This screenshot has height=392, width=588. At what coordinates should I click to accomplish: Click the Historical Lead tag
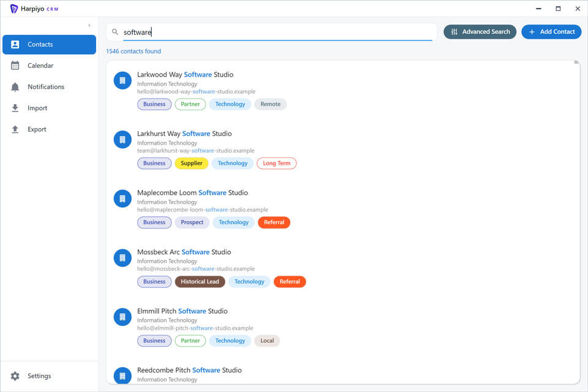200,282
